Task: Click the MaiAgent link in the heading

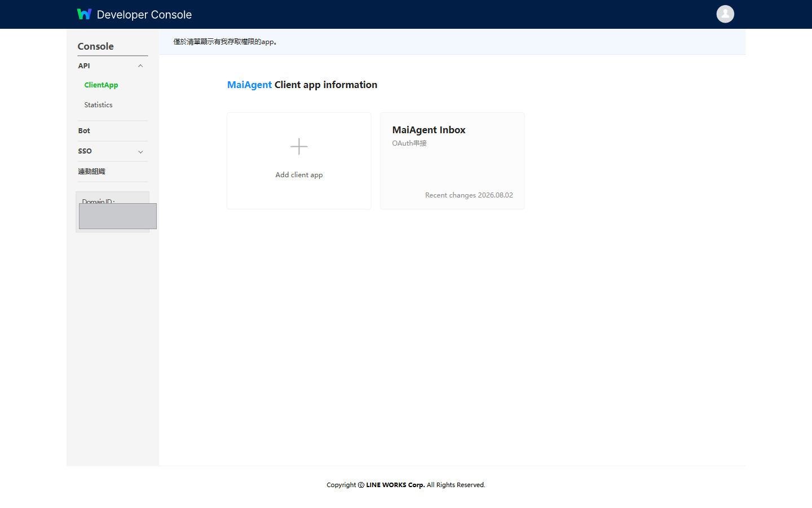Action: click(x=249, y=85)
